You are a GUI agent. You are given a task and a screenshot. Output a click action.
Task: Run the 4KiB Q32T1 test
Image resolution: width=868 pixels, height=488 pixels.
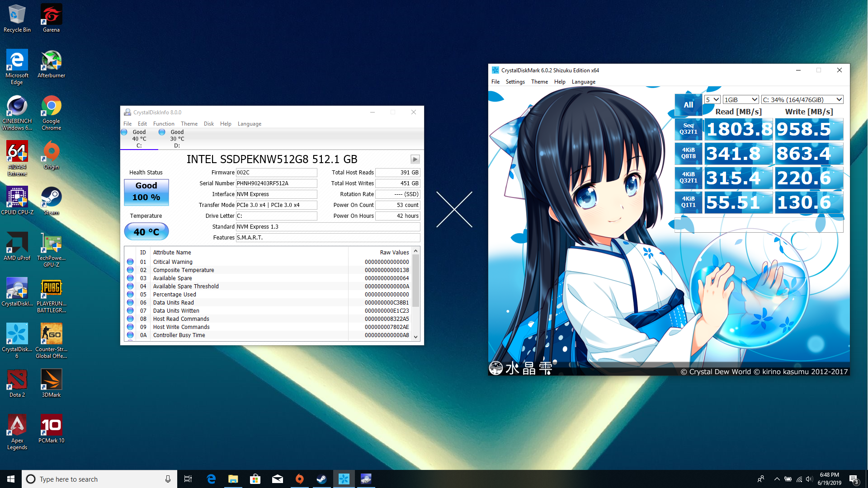click(x=689, y=178)
